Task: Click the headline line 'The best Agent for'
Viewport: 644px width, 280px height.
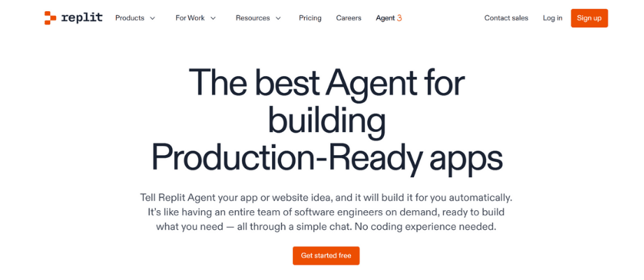Action: click(x=327, y=84)
